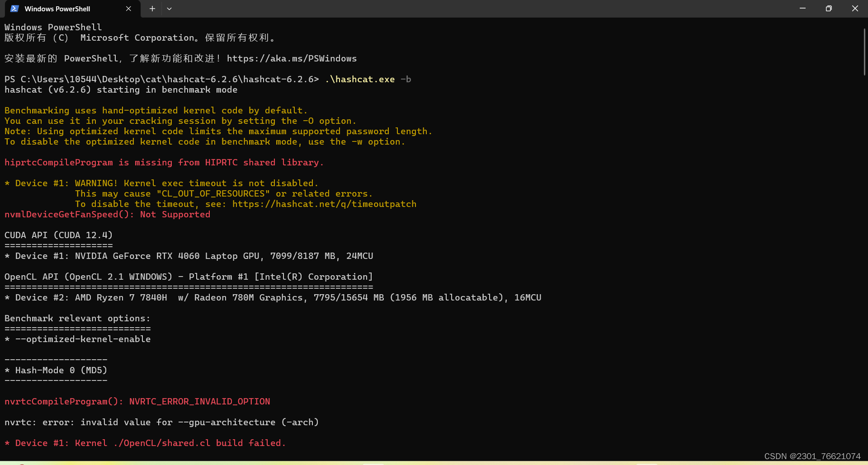Click the shared.cl build failed message
The width and height of the screenshot is (868, 465).
(145, 443)
